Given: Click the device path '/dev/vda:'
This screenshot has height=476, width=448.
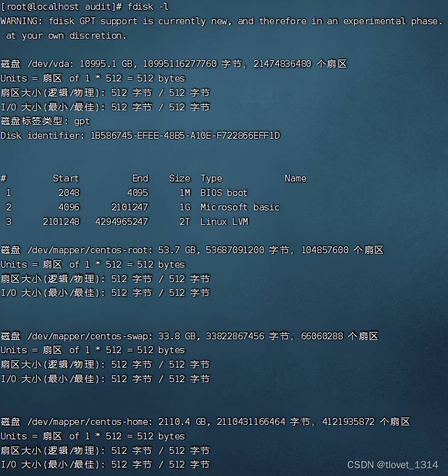Looking at the screenshot, I should click(51, 64).
